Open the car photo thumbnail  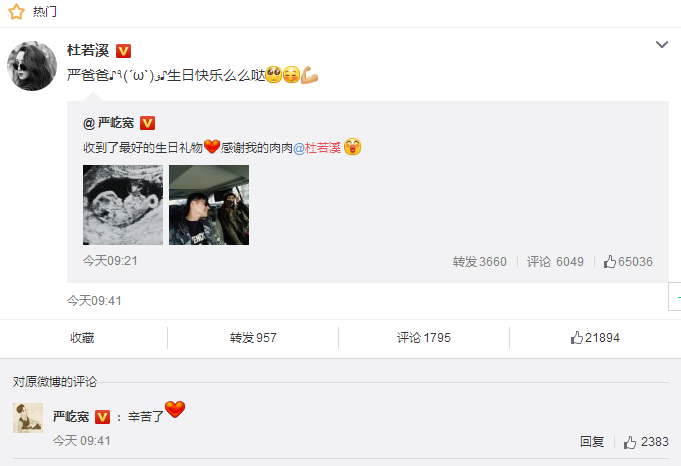(x=209, y=205)
